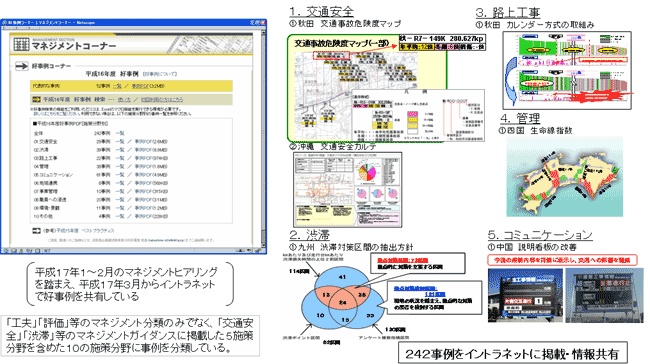650x364 pixels.
Task: Click the yellow arrow icon before 平成16年度 好事例 検索
Action: point(36,99)
